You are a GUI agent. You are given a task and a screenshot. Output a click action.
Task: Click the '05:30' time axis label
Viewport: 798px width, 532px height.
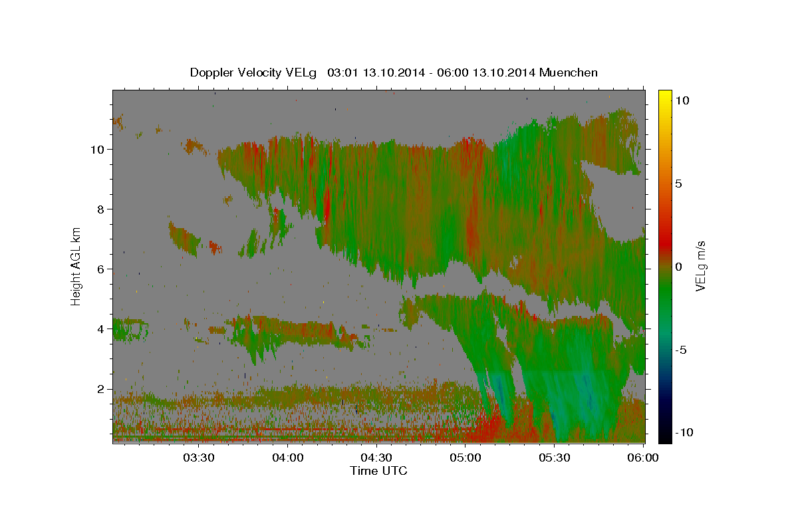(554, 458)
